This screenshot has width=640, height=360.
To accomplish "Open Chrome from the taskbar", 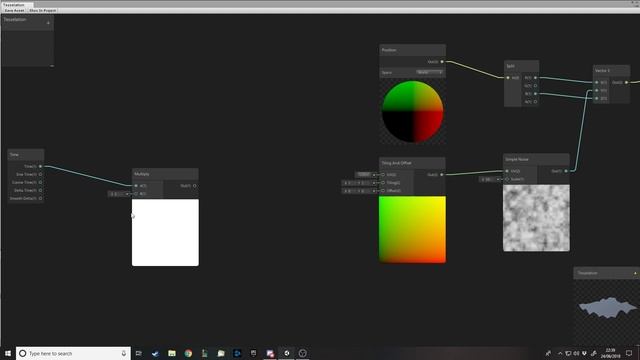I will point(188,353).
